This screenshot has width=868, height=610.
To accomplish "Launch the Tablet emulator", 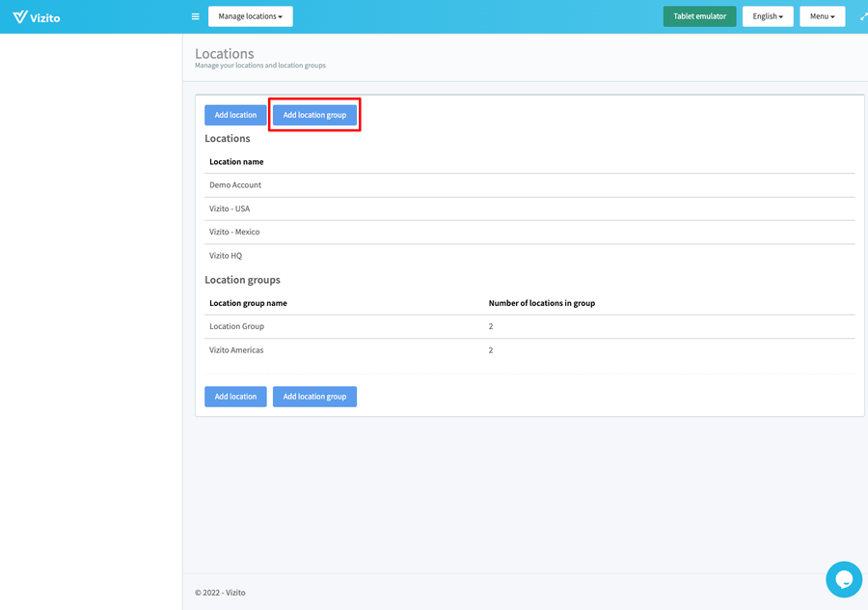I will (x=699, y=16).
